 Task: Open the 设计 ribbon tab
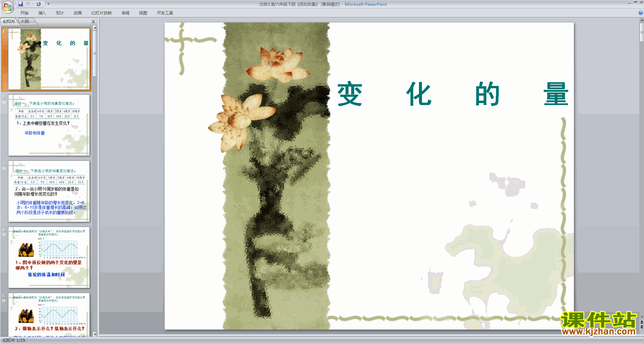coord(60,13)
